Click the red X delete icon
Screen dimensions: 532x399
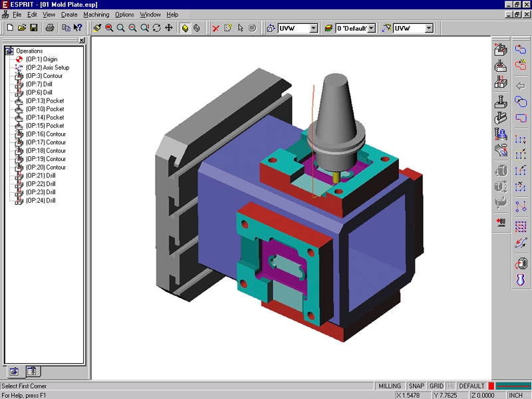pyautogui.click(x=215, y=28)
